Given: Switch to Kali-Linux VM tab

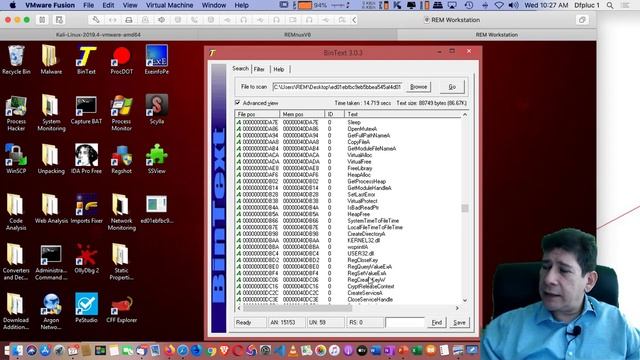Looking at the screenshot, I should click(98, 35).
